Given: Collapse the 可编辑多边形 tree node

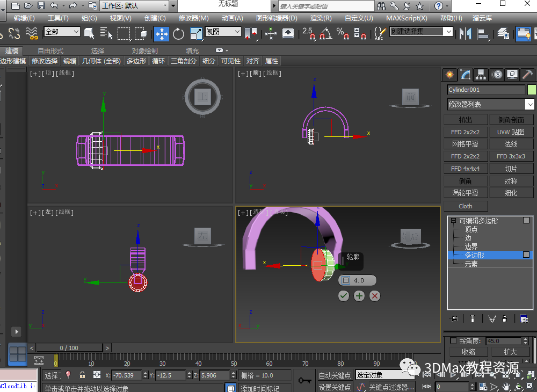Looking at the screenshot, I should [x=454, y=221].
